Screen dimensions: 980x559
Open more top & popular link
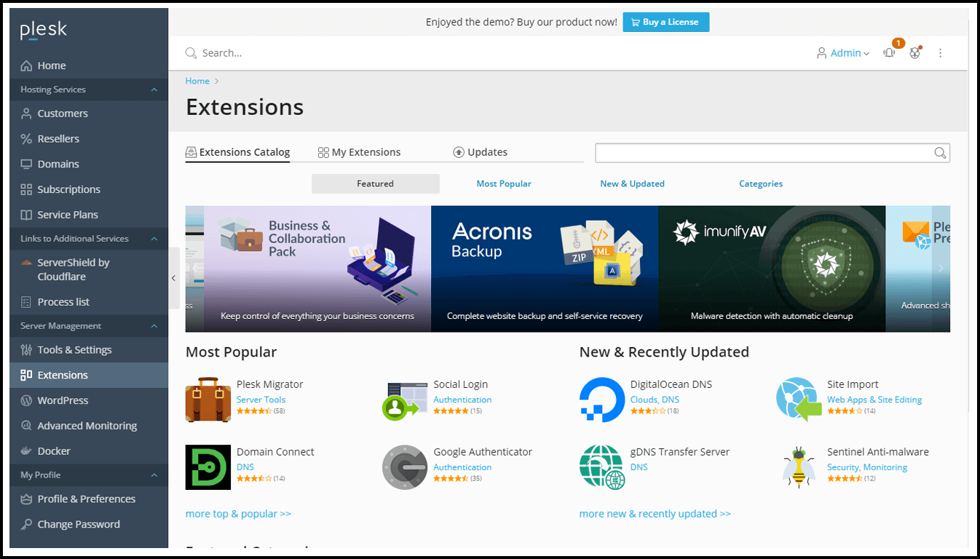click(x=238, y=514)
